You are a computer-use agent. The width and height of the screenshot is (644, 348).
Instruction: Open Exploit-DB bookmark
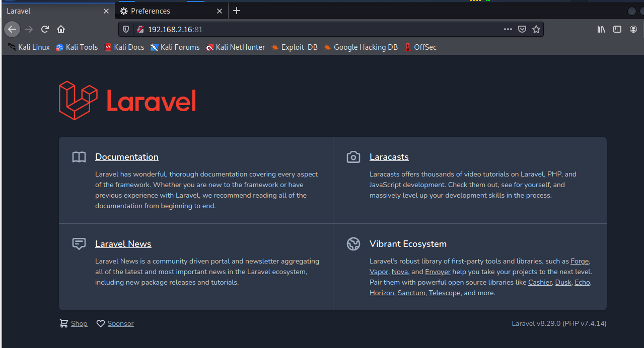pos(294,47)
